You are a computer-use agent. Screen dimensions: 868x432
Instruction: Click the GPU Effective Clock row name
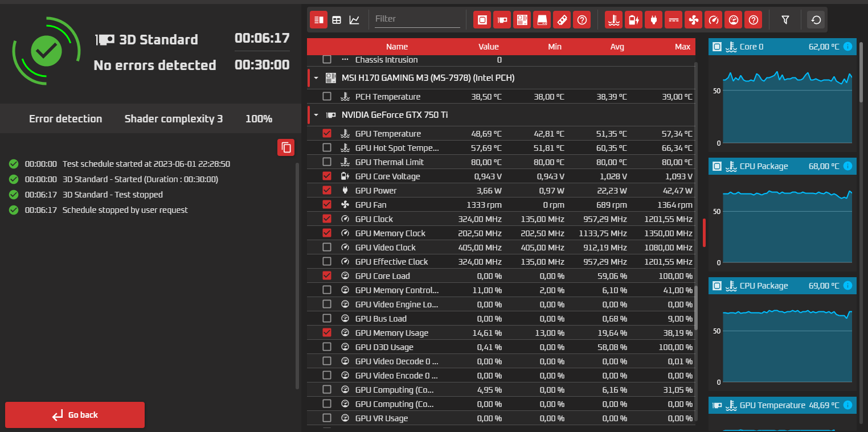click(x=392, y=262)
